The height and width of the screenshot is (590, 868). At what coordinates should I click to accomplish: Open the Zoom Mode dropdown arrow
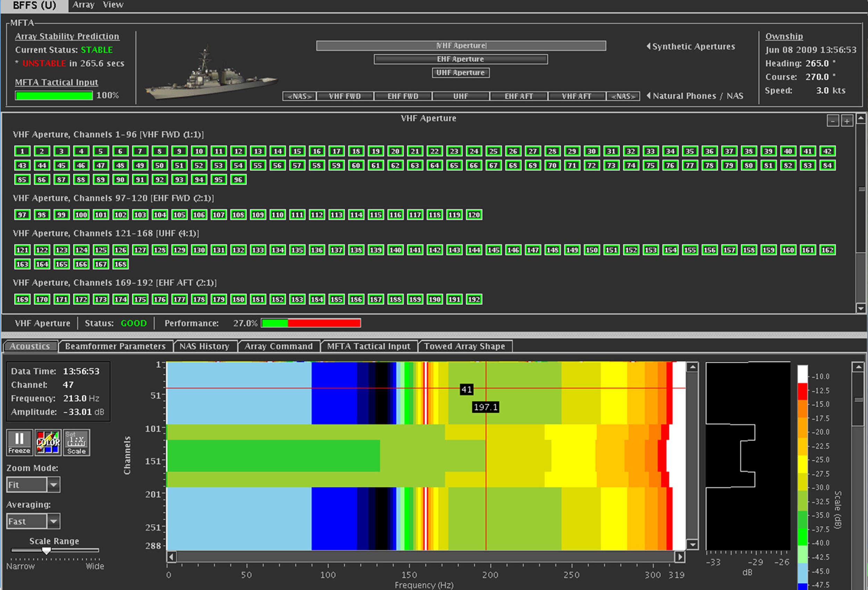tap(53, 485)
